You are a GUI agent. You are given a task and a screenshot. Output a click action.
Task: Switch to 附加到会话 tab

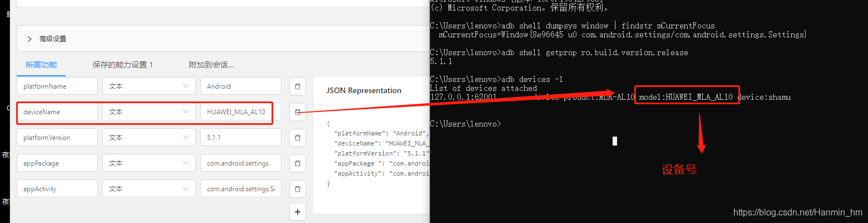click(x=211, y=65)
